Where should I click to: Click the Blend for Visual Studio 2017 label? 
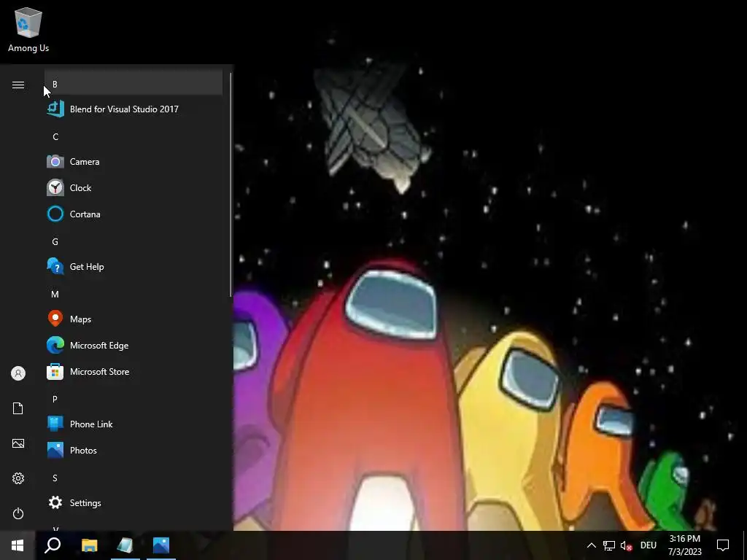[124, 109]
